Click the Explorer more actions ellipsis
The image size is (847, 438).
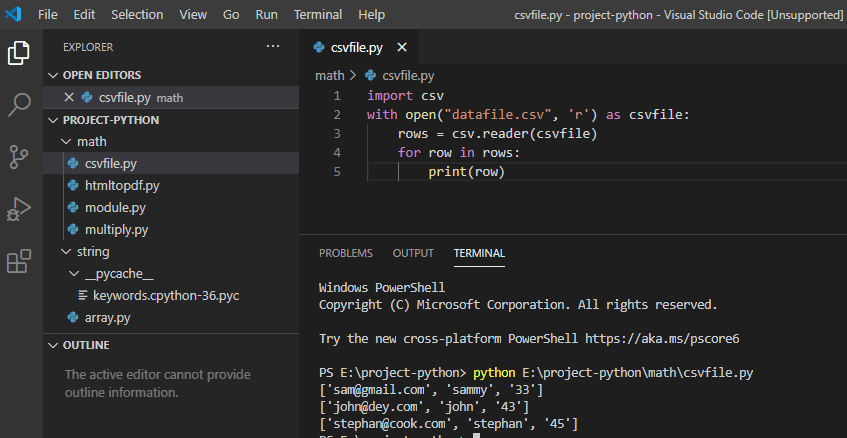coord(273,47)
